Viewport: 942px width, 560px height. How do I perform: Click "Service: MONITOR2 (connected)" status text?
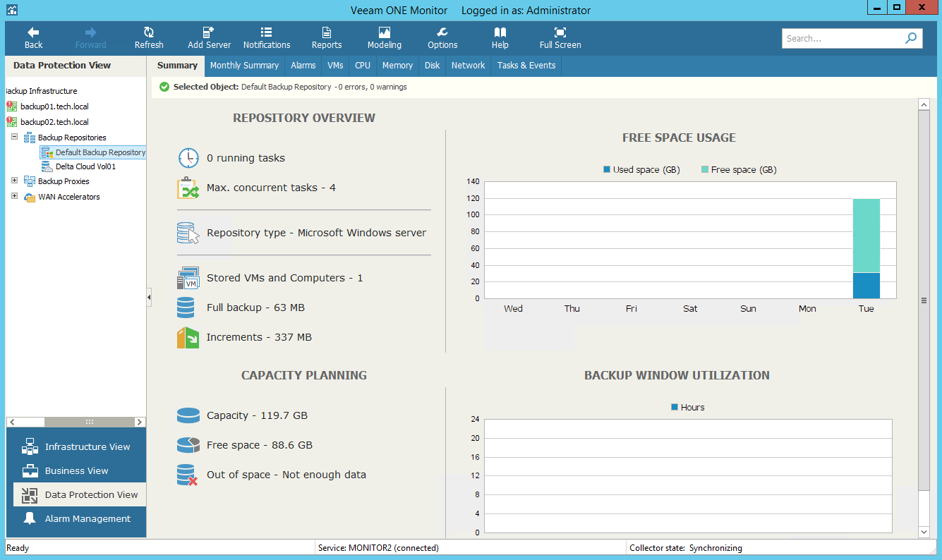378,548
